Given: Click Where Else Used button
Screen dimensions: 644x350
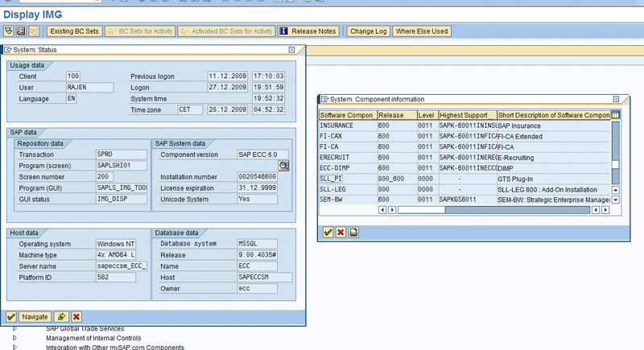Looking at the screenshot, I should (x=422, y=31).
